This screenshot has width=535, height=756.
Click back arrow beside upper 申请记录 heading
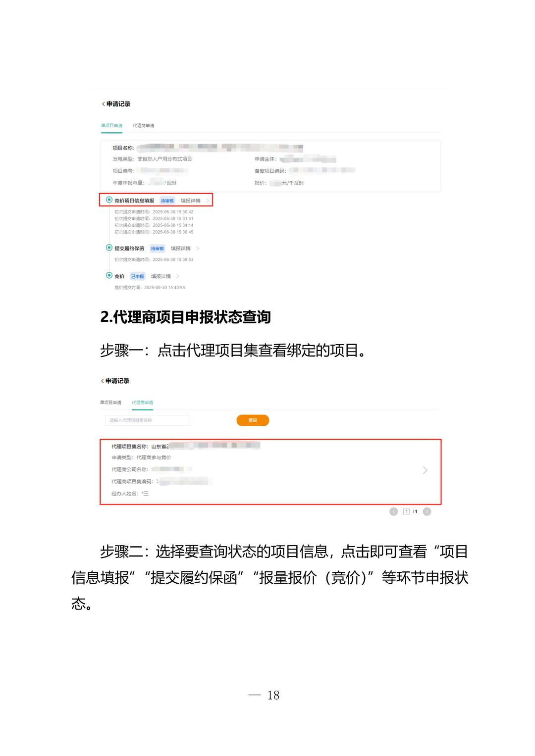pyautogui.click(x=103, y=104)
